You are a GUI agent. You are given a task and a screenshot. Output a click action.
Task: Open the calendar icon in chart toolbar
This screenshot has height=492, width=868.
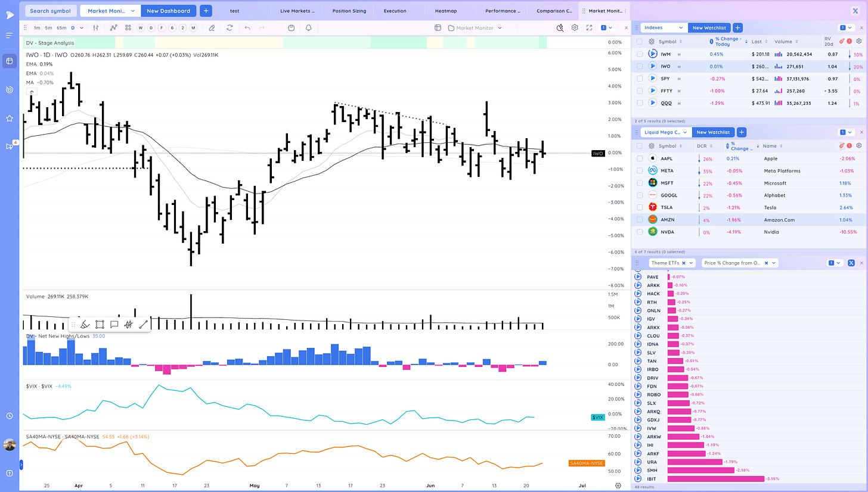tap(291, 27)
